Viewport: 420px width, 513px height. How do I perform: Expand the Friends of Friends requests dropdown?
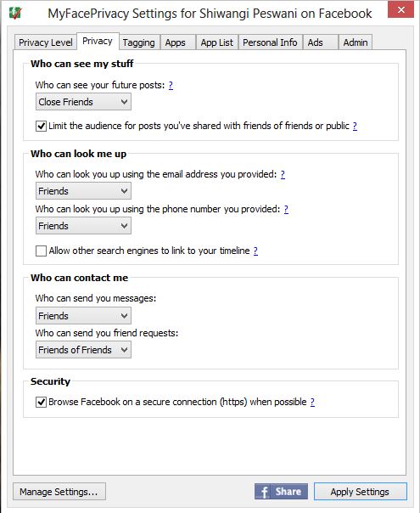(83, 350)
